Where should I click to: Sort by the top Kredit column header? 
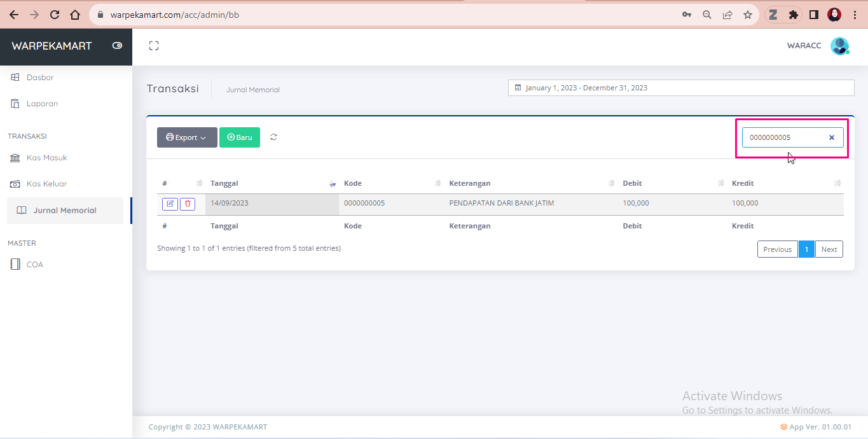[785, 183]
